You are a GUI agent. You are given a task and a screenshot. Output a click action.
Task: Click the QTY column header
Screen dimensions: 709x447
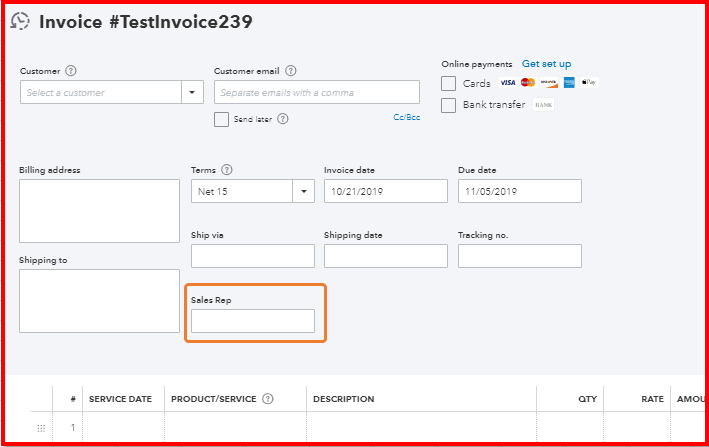587,399
